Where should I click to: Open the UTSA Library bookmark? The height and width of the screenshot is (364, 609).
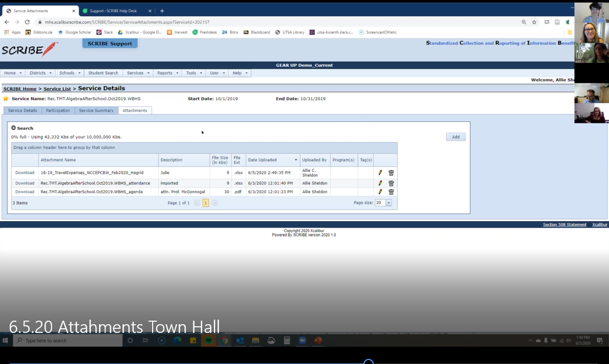(x=290, y=32)
